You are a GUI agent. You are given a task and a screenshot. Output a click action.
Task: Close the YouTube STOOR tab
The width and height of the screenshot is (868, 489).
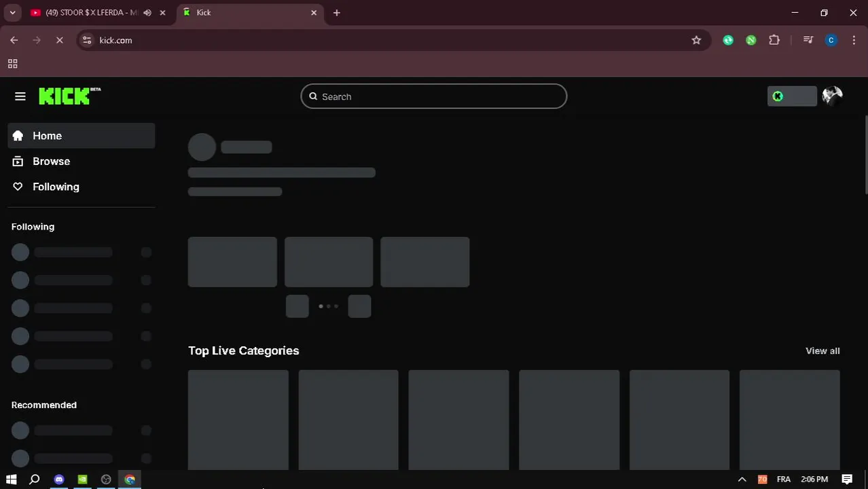[162, 13]
